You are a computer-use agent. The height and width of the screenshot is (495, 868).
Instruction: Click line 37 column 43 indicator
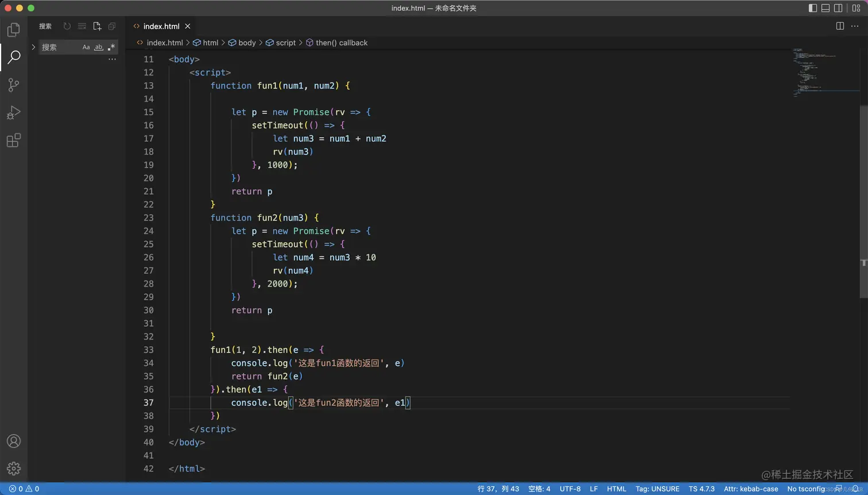coord(498,489)
